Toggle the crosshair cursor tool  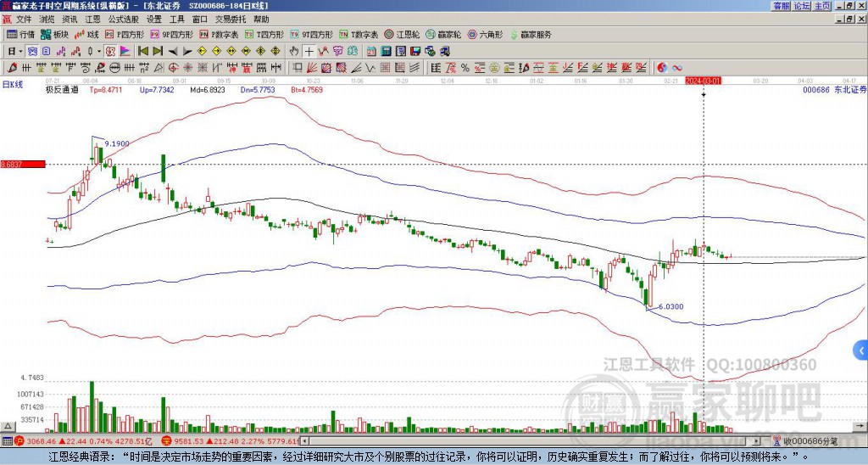(309, 52)
